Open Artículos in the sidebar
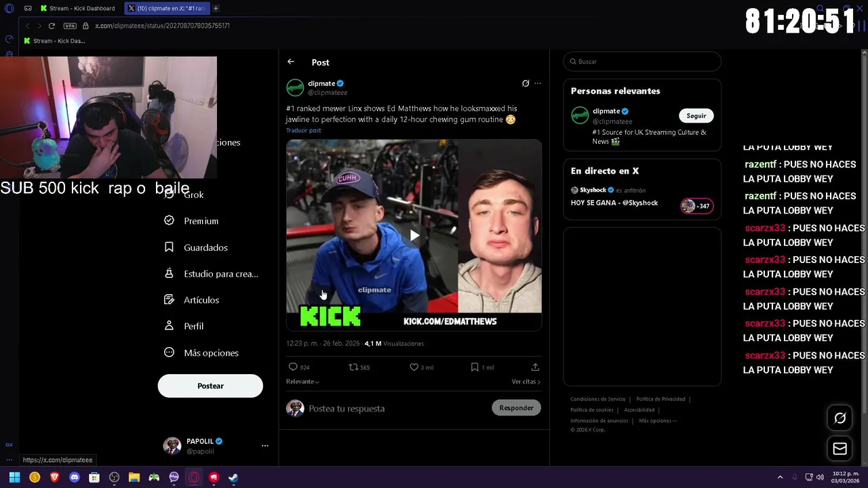868x488 pixels. click(x=191, y=300)
